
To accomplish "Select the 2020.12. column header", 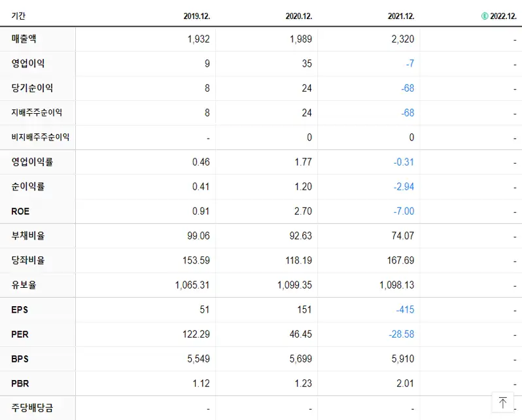I will 299,16.
